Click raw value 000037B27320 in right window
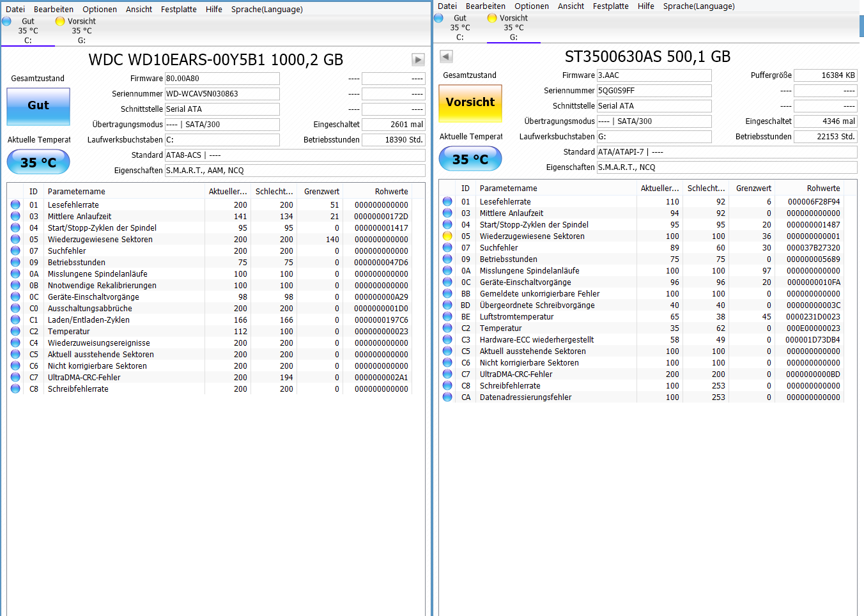 [813, 248]
